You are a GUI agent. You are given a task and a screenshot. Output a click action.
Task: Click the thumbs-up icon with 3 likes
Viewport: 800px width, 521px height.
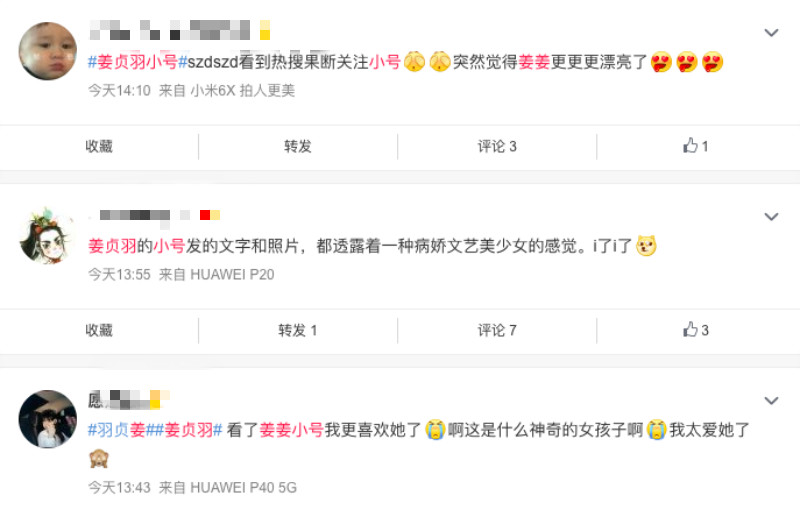pyautogui.click(x=690, y=330)
